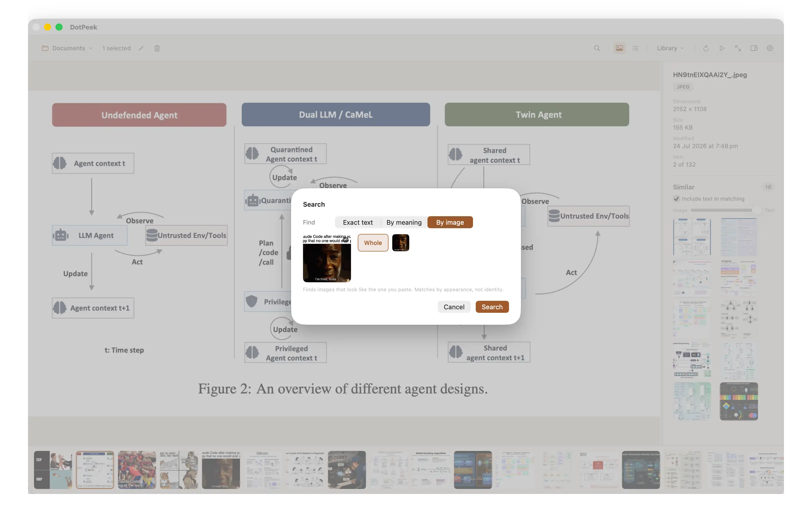
Task: Switch to Exact text search tab
Action: click(x=357, y=222)
